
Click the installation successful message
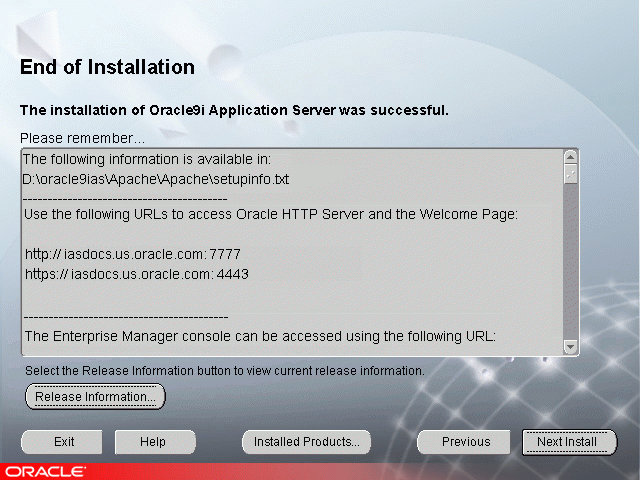[x=234, y=110]
